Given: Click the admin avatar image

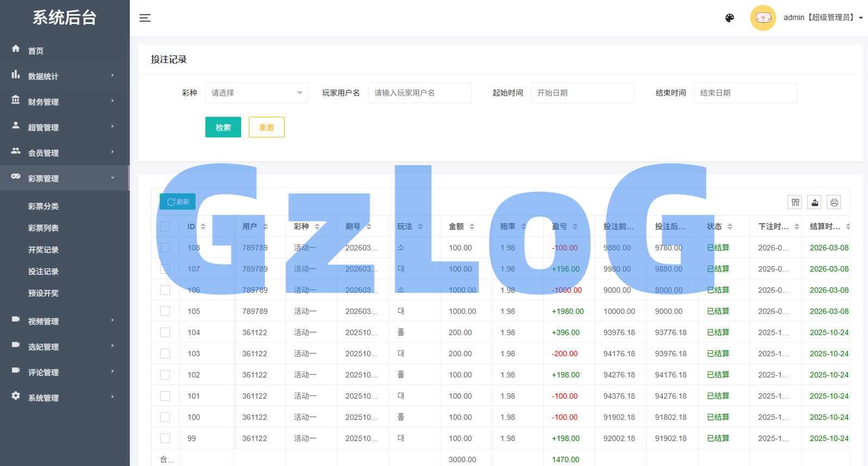Looking at the screenshot, I should pos(763,18).
